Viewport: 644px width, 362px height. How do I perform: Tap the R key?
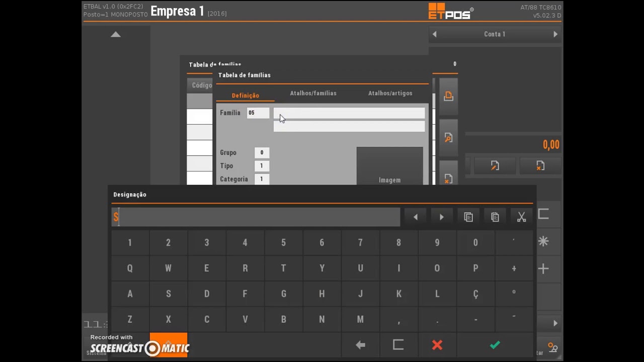[245, 268]
